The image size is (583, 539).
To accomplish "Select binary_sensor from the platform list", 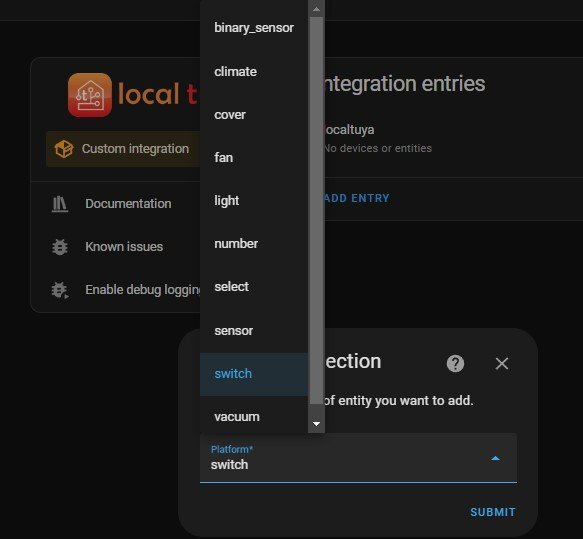I will point(254,28).
